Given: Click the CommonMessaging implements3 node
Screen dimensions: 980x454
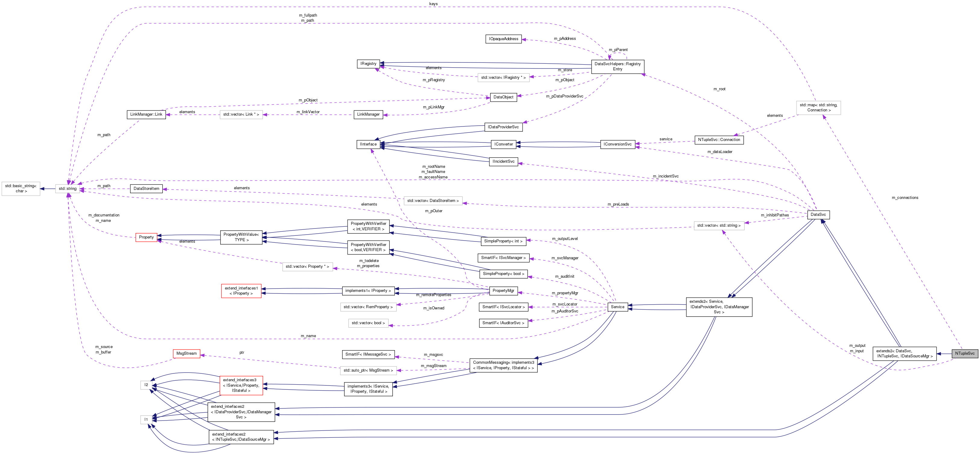Looking at the screenshot, I should click(x=504, y=365).
